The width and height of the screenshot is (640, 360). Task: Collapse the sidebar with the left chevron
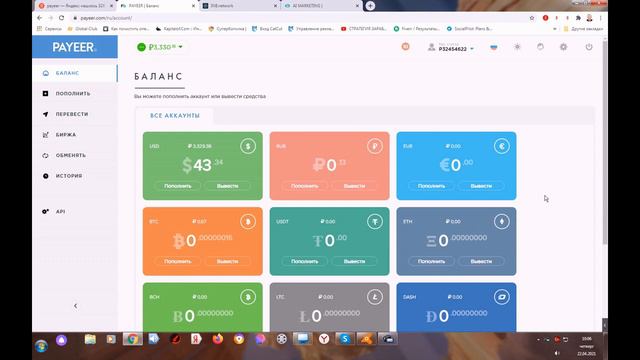(76, 306)
